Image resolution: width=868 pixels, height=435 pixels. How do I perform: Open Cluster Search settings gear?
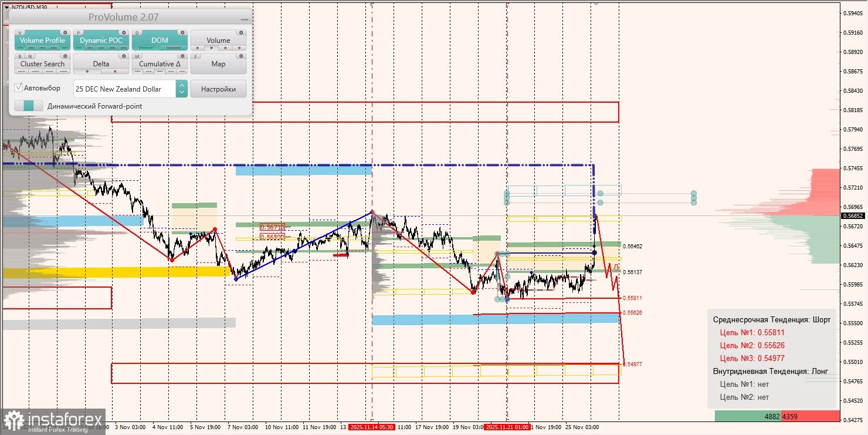click(65, 56)
